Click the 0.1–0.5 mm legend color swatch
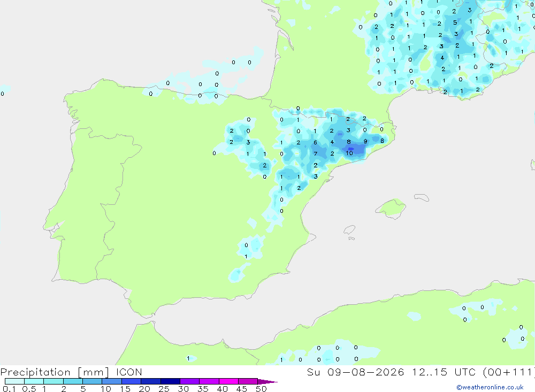This screenshot has width=535, height=392. coord(14,381)
